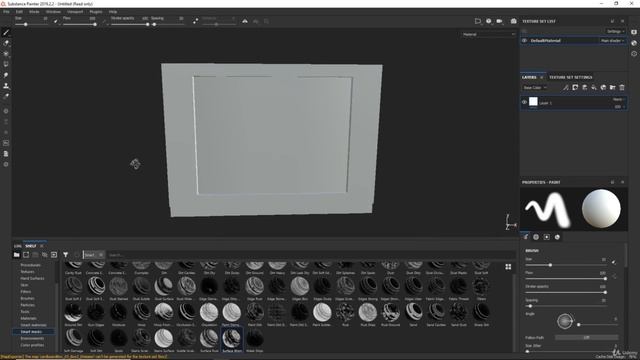Add a new paint layer
The image size is (640, 360).
584,87
